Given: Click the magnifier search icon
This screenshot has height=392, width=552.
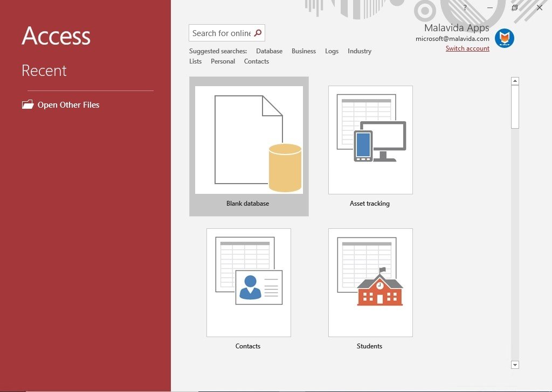Looking at the screenshot, I should click(x=258, y=33).
